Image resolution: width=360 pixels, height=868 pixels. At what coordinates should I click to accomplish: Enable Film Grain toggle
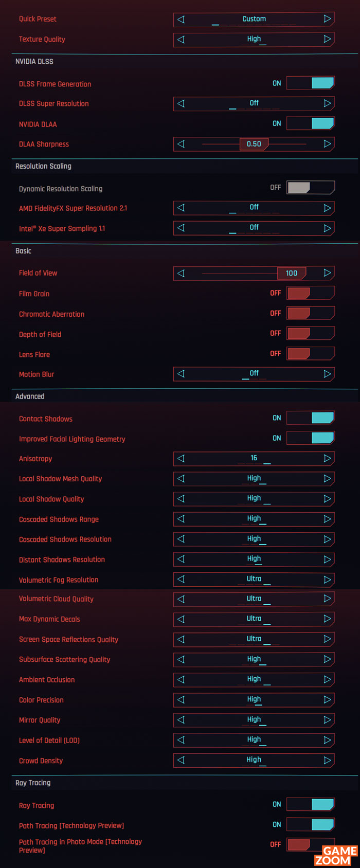[311, 293]
